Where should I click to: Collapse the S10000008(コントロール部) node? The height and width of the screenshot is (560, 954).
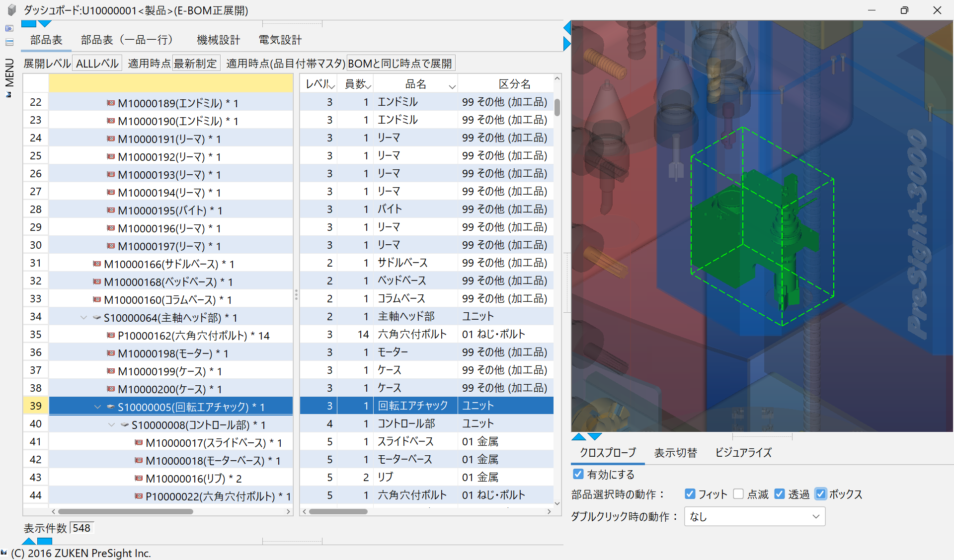111,424
